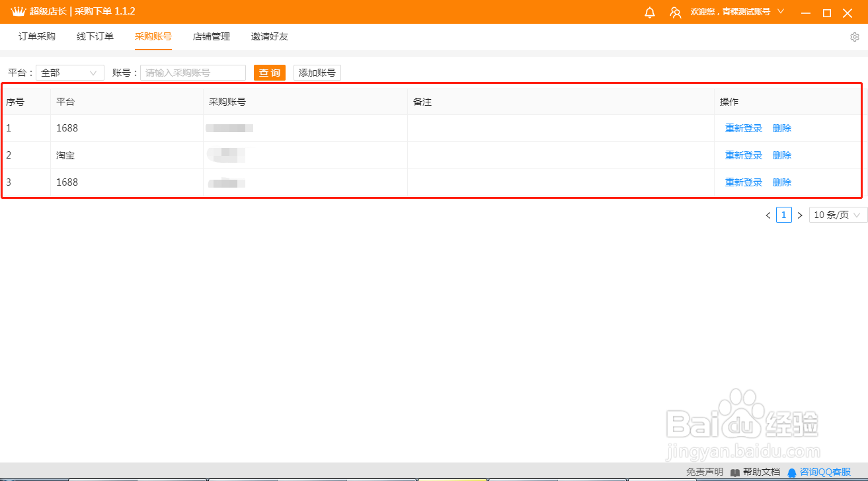Click the crown logo icon
Image resolution: width=868 pixels, height=481 pixels.
(x=18, y=12)
